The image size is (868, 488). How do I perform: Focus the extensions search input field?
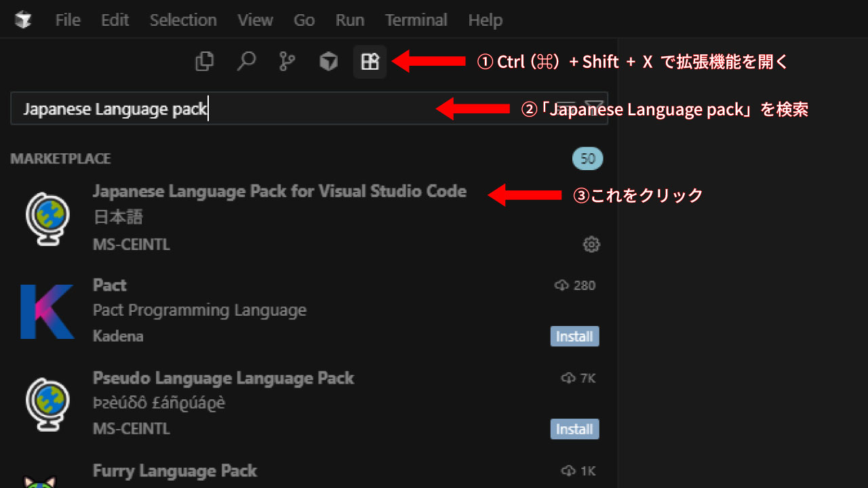click(x=309, y=108)
